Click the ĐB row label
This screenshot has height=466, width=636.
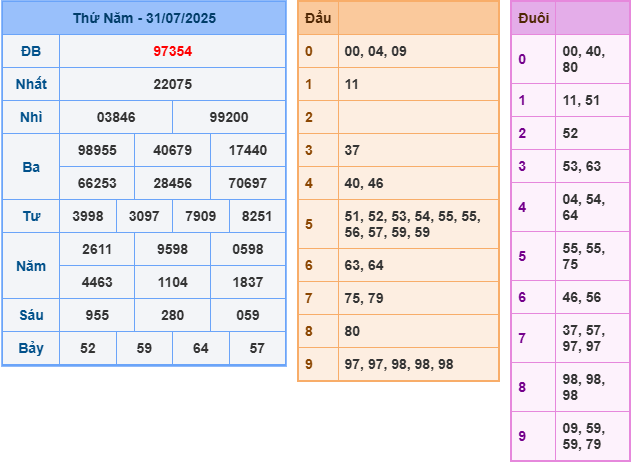31,52
